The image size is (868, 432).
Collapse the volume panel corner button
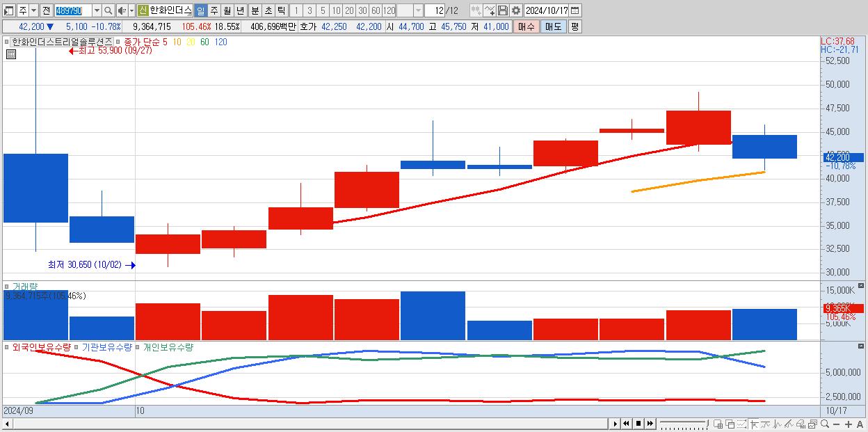pyautogui.click(x=861, y=286)
